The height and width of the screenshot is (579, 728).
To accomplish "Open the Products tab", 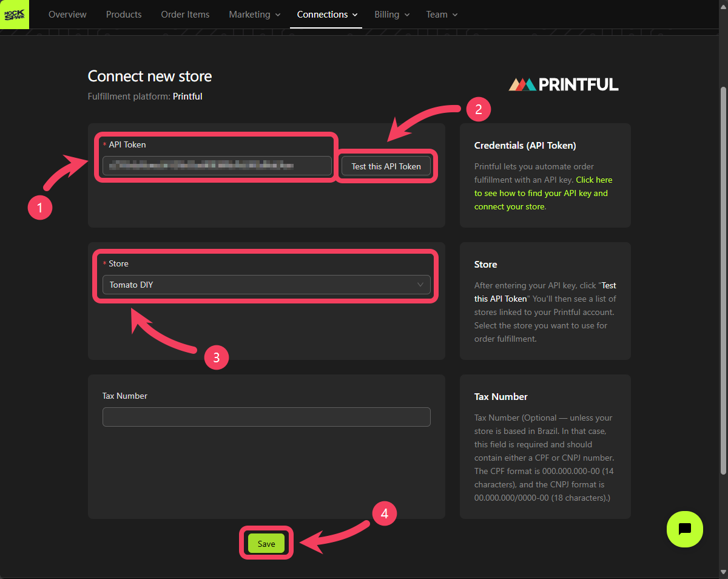I will click(124, 15).
